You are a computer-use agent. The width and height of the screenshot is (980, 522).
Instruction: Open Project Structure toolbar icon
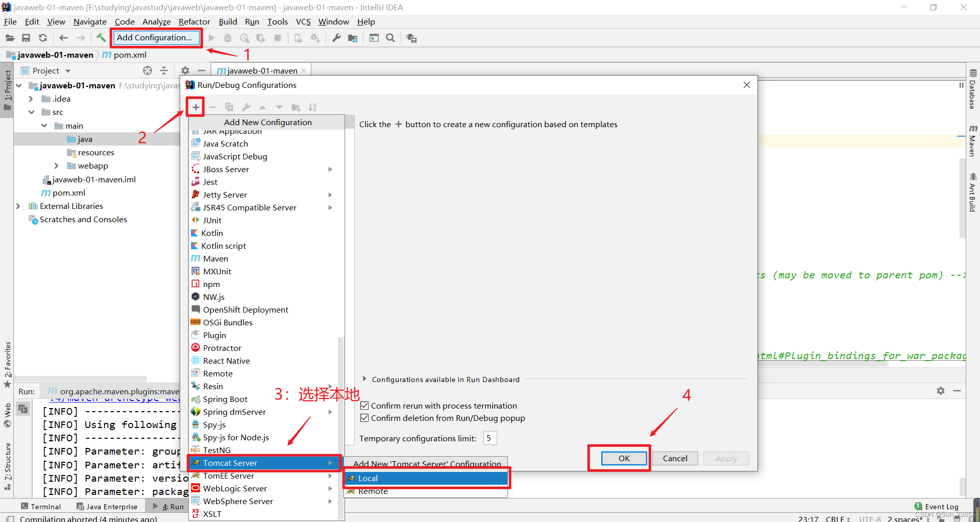tap(353, 38)
